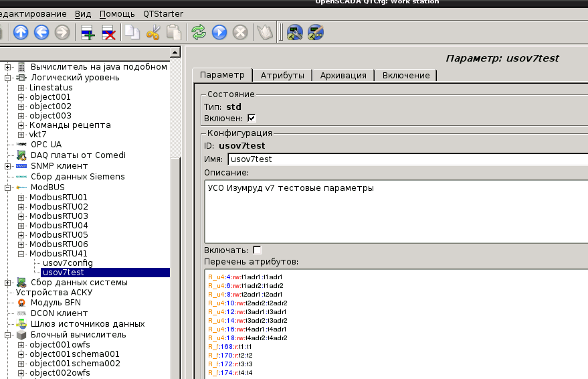
Task: Enable the 'Включать' checkbox
Action: pyautogui.click(x=257, y=250)
